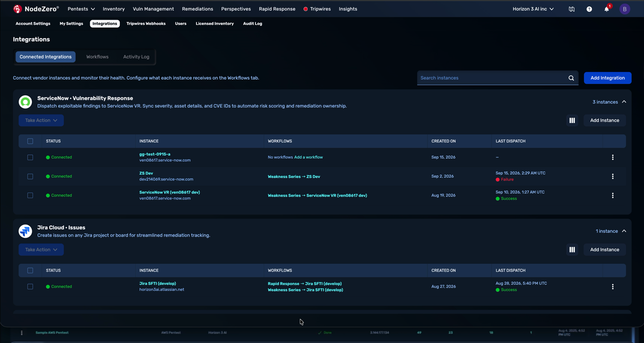Image resolution: width=644 pixels, height=343 pixels.
Task: Open the ZS Dev instance link
Action: [x=146, y=173]
